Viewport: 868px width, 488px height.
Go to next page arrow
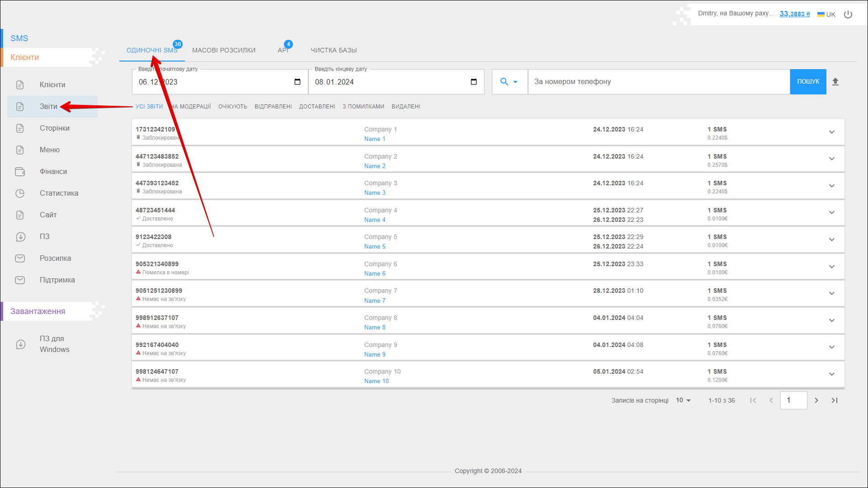click(816, 400)
